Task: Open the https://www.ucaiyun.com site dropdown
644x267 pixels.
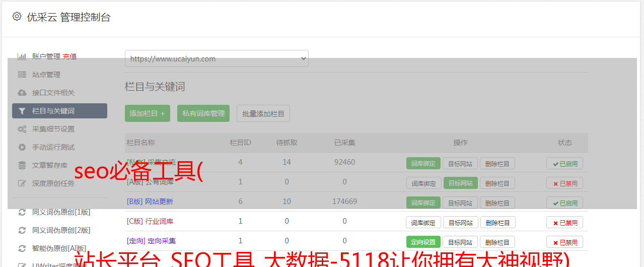Action: pyautogui.click(x=217, y=58)
